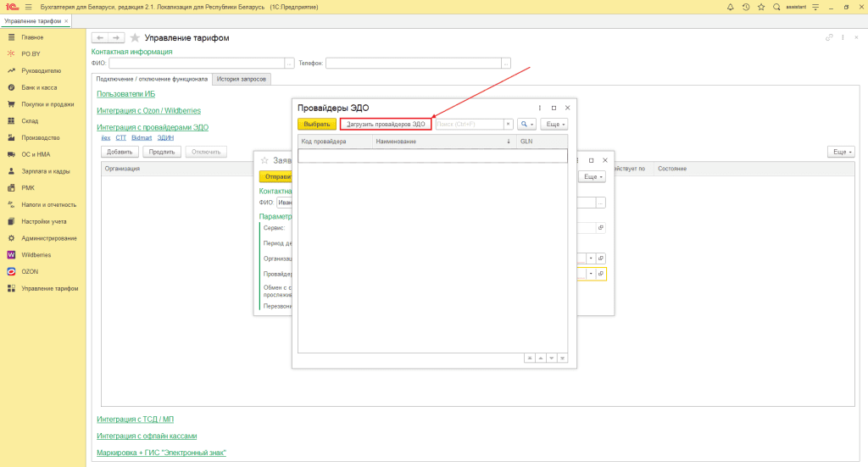Copy link via chain icon

(829, 38)
